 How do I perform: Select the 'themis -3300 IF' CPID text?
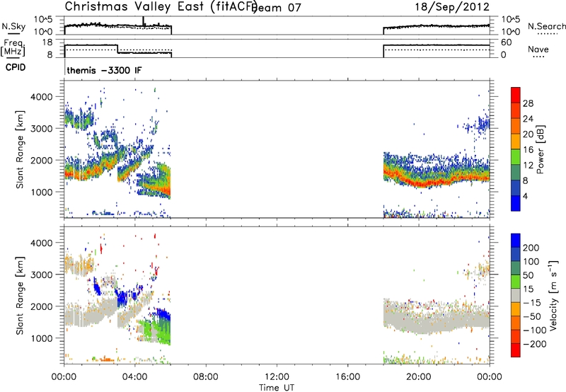click(x=104, y=70)
